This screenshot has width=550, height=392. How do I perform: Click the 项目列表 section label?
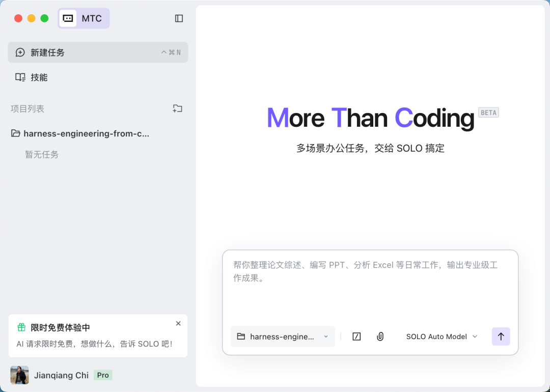click(28, 109)
